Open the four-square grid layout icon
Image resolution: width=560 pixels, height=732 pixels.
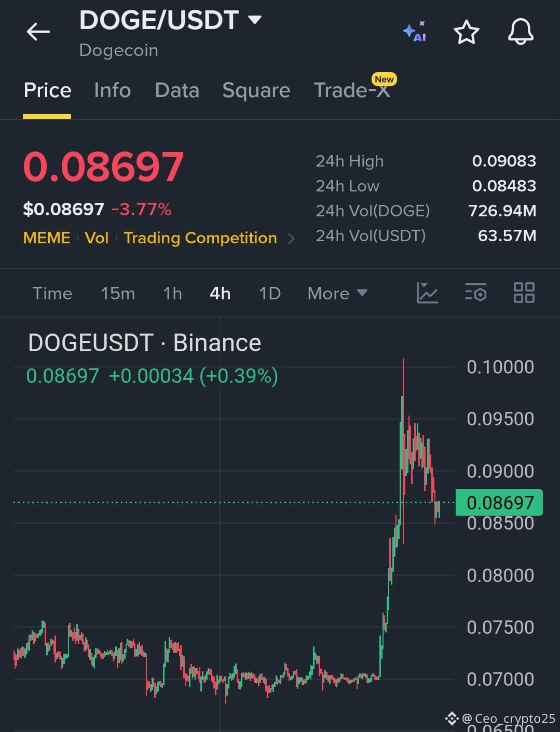(x=524, y=293)
